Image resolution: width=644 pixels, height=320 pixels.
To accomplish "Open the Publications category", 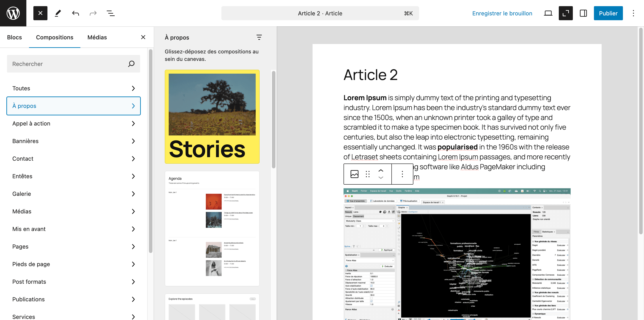I will click(x=74, y=299).
